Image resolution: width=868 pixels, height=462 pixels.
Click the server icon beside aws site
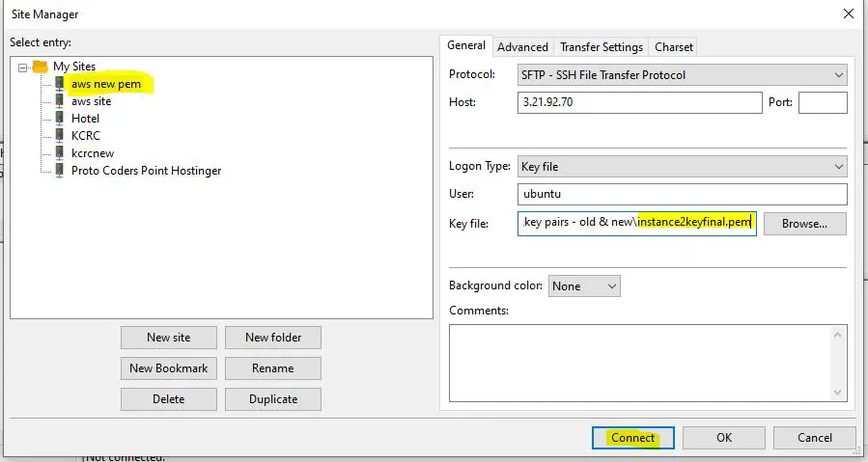60,101
